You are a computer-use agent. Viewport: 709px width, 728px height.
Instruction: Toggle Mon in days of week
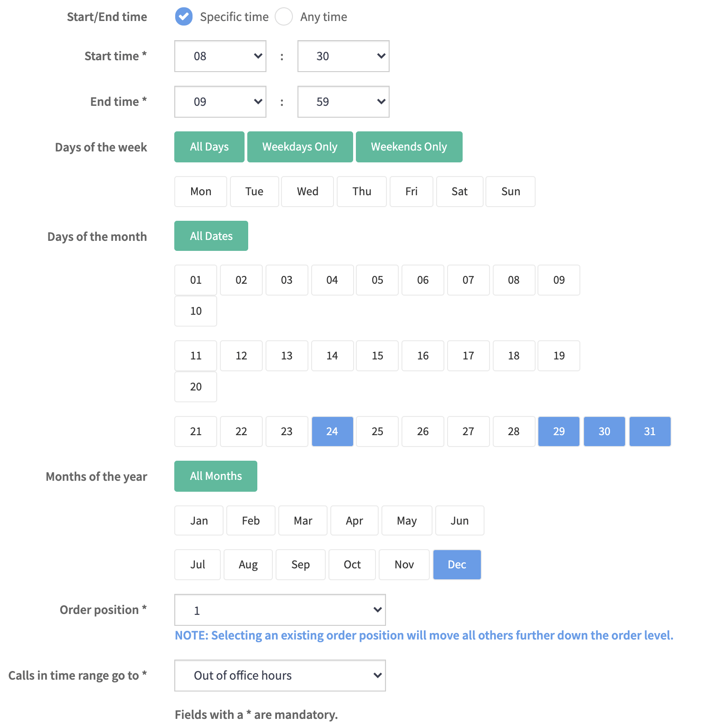(200, 192)
